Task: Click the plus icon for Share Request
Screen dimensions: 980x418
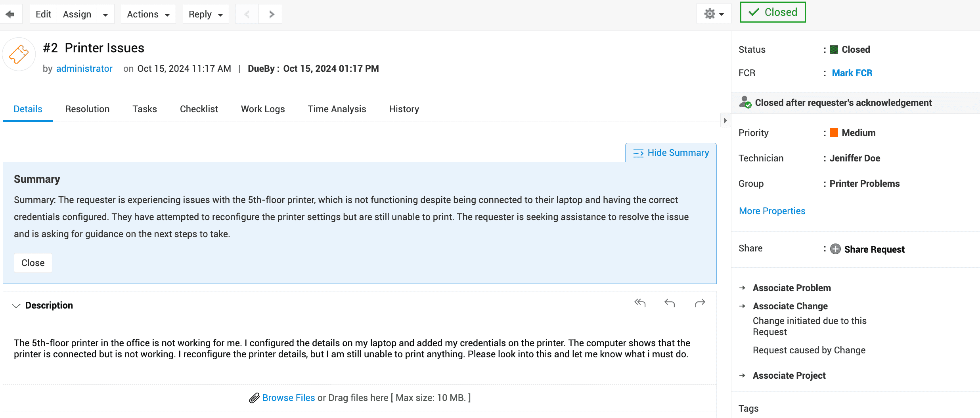Action: click(x=835, y=249)
